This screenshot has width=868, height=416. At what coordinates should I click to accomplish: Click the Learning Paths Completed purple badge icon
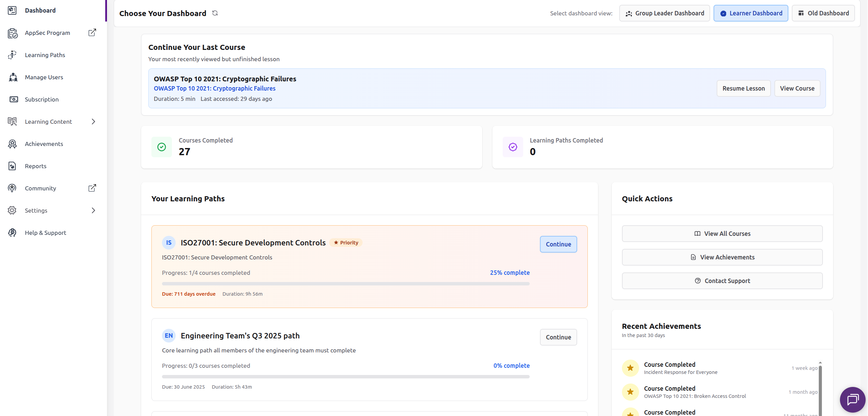pyautogui.click(x=513, y=147)
